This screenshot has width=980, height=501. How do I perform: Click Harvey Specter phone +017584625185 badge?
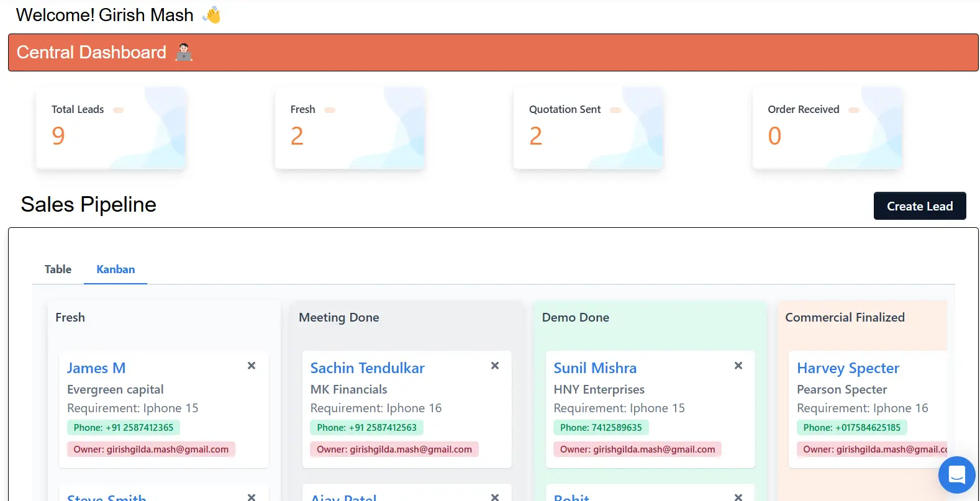[852, 428]
